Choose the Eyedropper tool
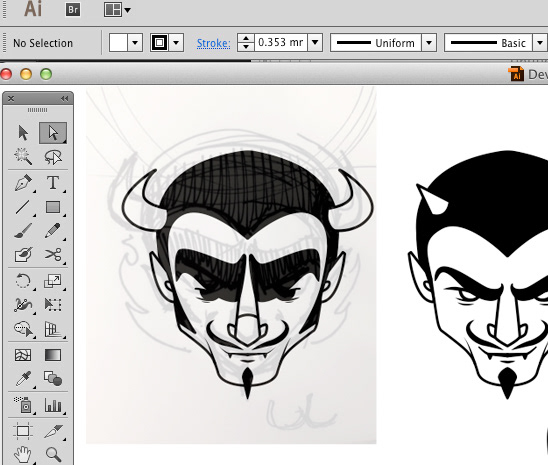This screenshot has width=548, height=465. [x=23, y=379]
